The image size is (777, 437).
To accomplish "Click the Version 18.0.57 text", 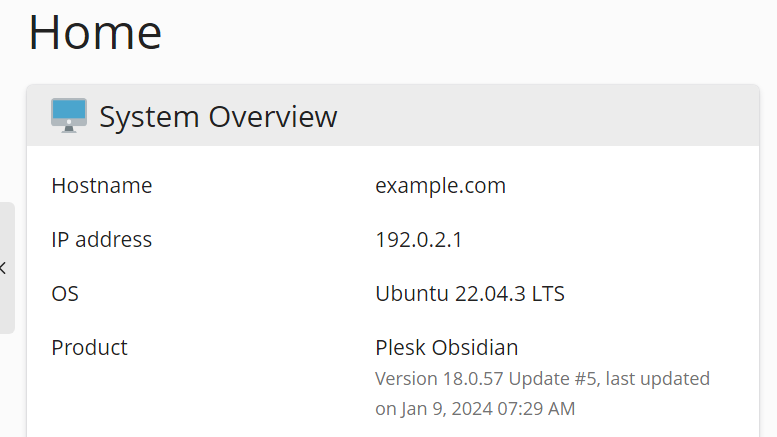I will point(439,379).
